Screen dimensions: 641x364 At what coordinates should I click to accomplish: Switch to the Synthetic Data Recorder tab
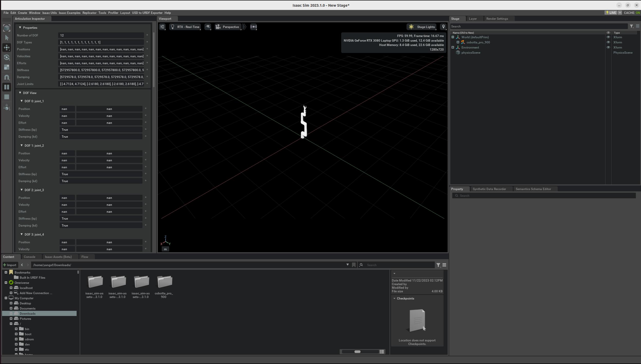pyautogui.click(x=489, y=189)
